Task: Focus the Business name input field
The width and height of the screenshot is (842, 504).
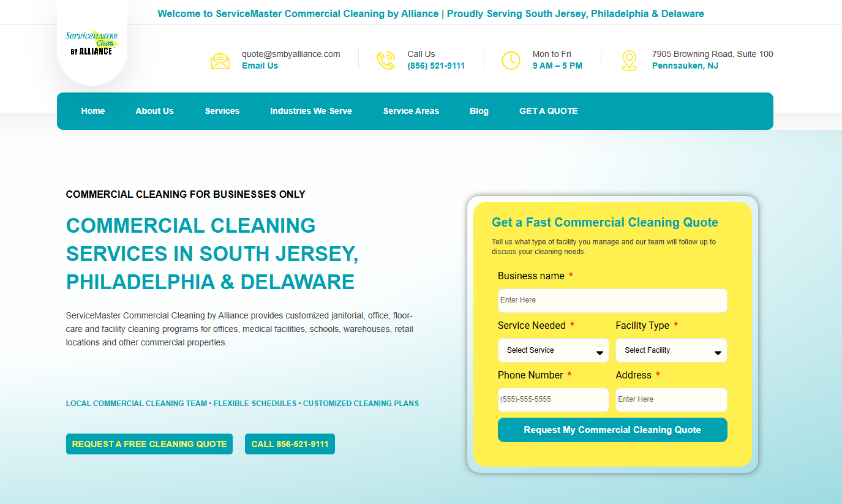Action: 612,301
